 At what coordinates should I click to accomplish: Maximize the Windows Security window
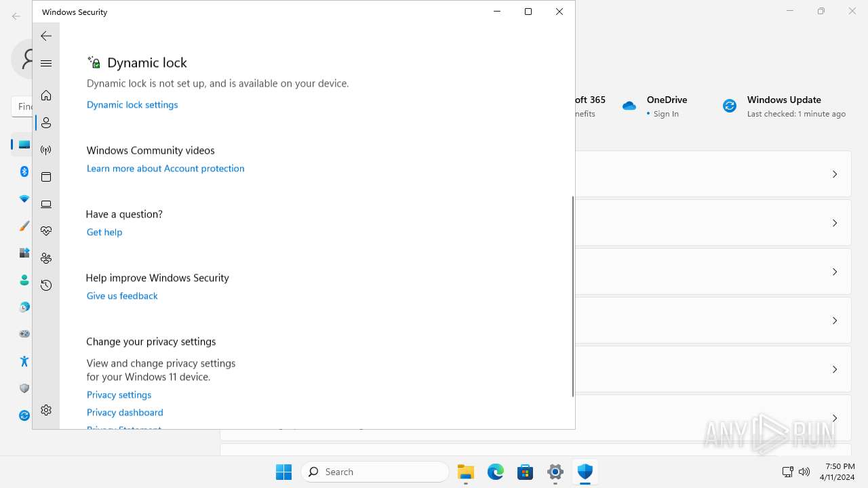pos(528,12)
